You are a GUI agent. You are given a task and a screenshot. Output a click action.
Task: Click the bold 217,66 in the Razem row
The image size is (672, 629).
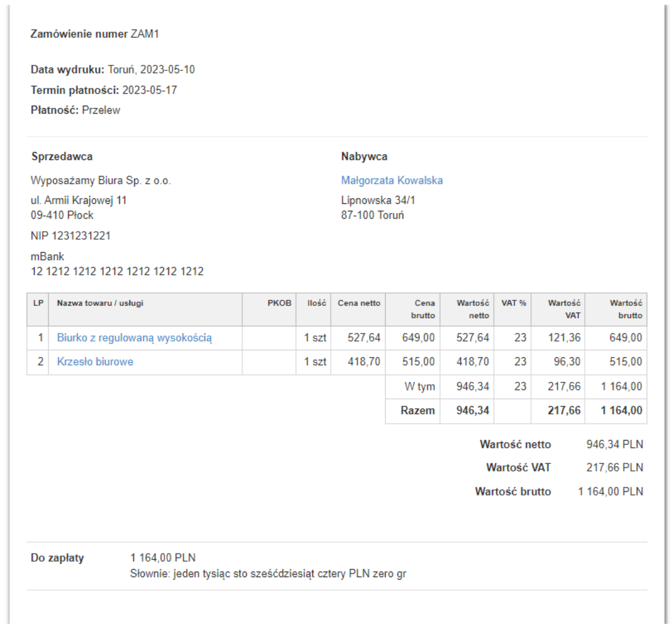click(564, 410)
